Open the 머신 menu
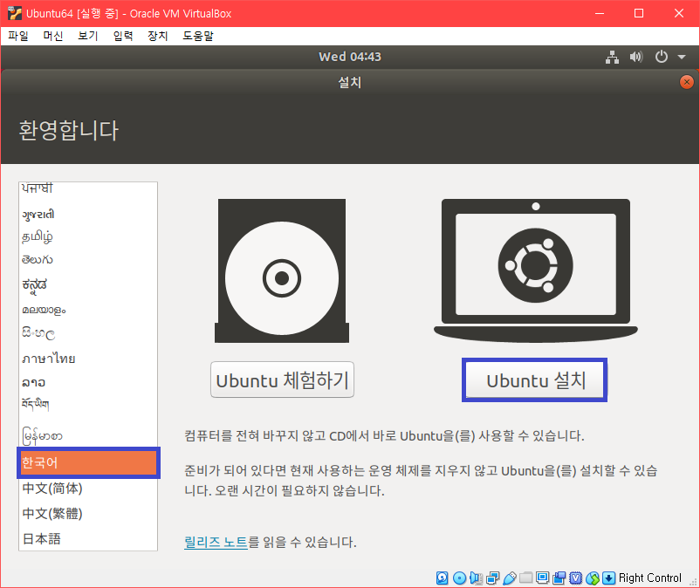Screen dimensions: 700x588 point(53,36)
